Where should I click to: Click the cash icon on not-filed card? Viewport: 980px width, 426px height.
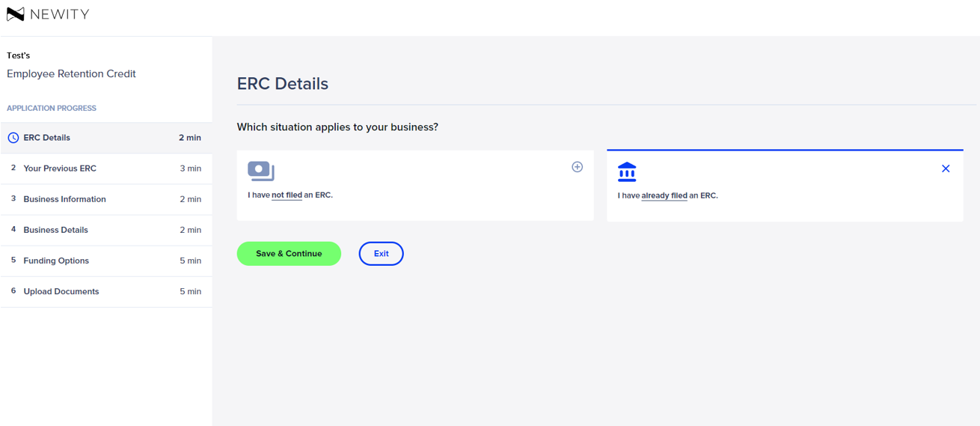pos(261,171)
